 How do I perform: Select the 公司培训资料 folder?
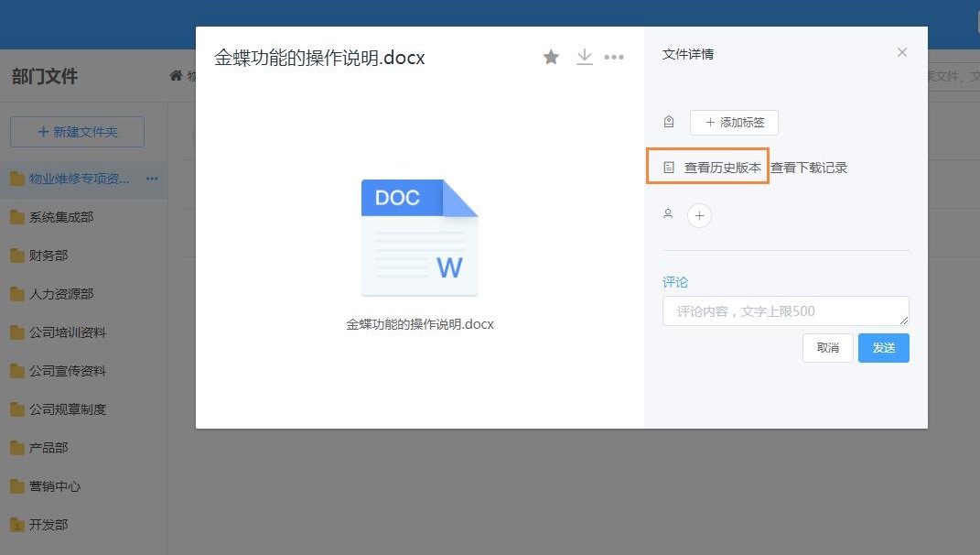[x=68, y=332]
